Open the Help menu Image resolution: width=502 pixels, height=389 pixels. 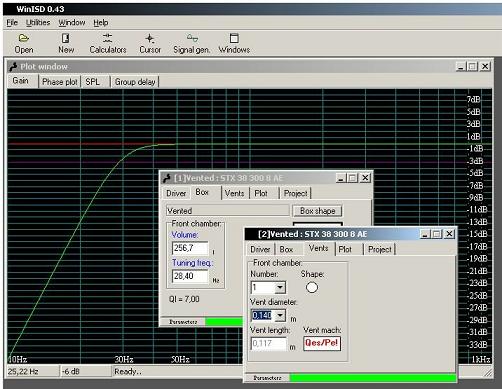[x=100, y=23]
